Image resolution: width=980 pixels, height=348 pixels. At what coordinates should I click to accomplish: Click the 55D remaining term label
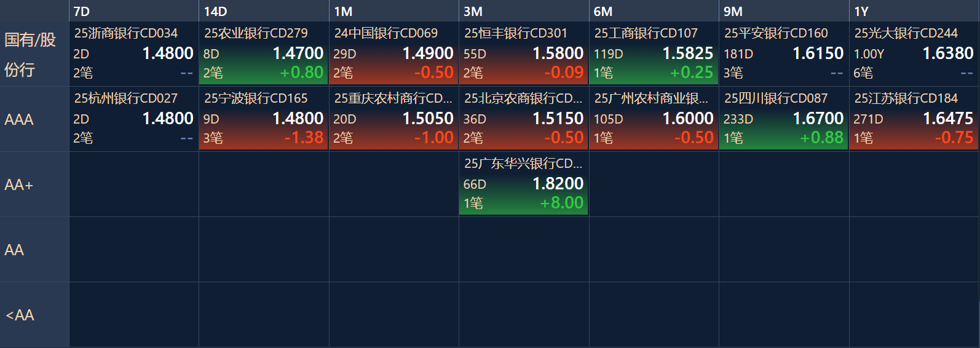475,54
